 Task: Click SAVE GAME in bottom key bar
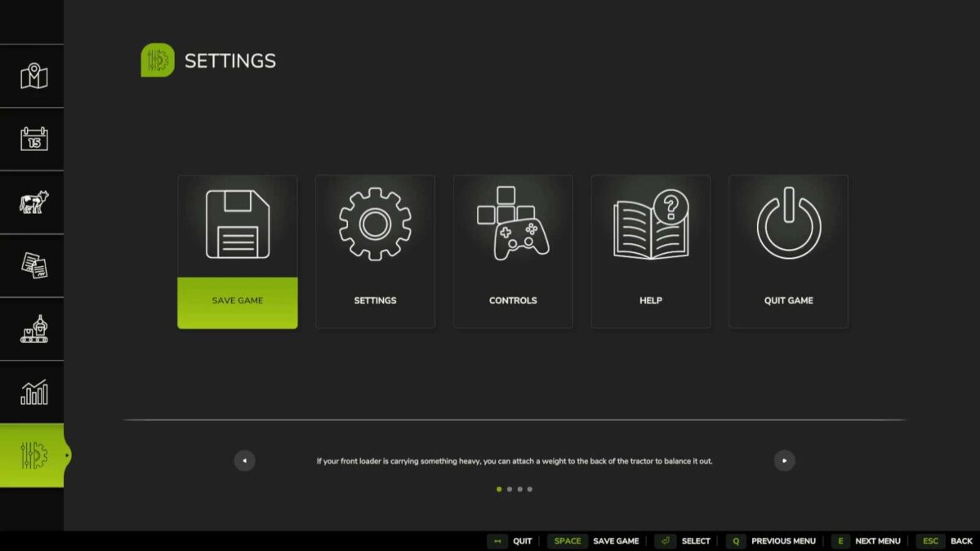click(x=617, y=541)
